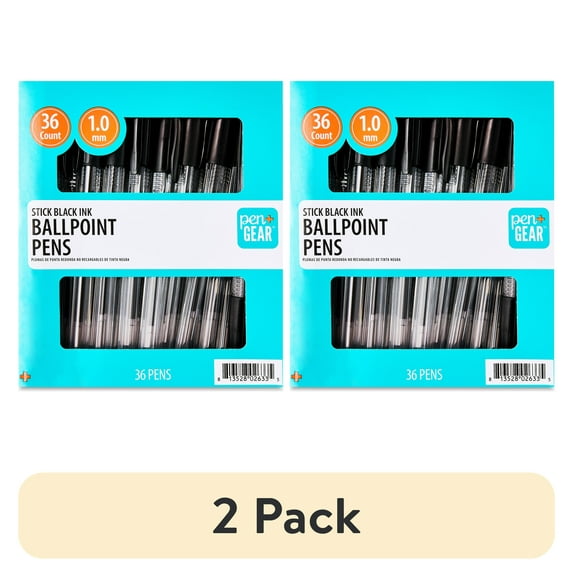
Task: Click the 2 Pack banner
Action: pos(286,515)
